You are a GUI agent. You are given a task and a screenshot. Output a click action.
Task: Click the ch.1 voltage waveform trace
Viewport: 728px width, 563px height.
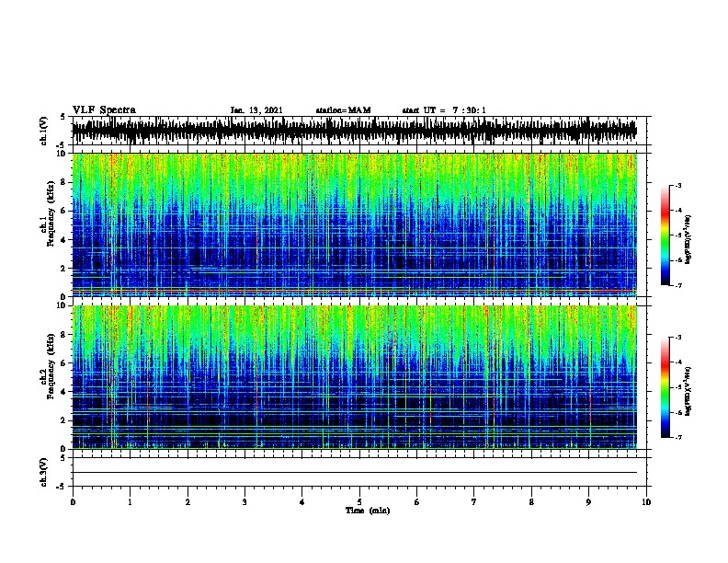click(355, 131)
